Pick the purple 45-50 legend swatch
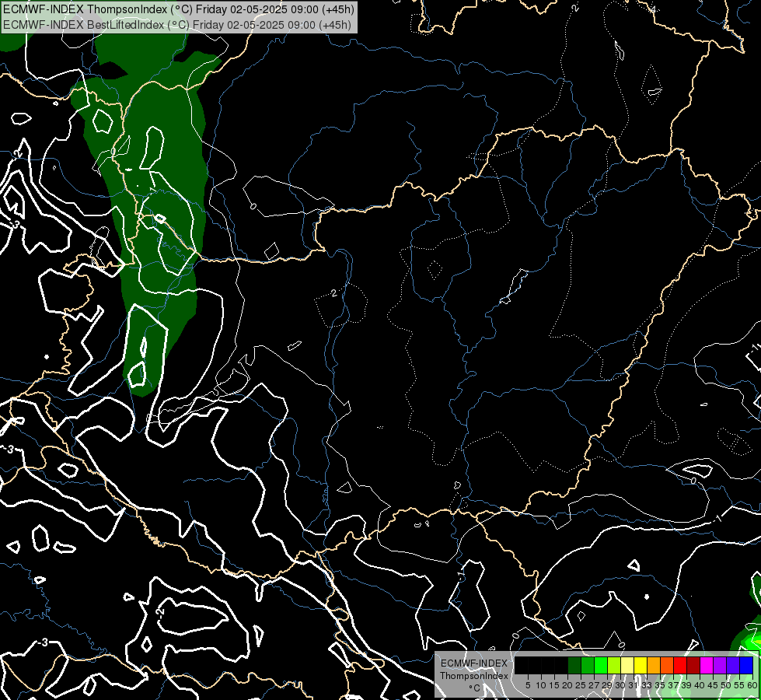This screenshot has height=700, width=761. [x=720, y=666]
